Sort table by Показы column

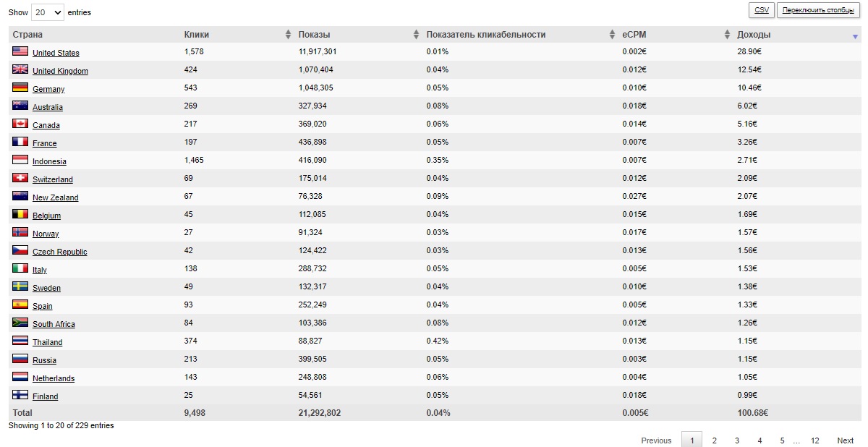tap(416, 35)
